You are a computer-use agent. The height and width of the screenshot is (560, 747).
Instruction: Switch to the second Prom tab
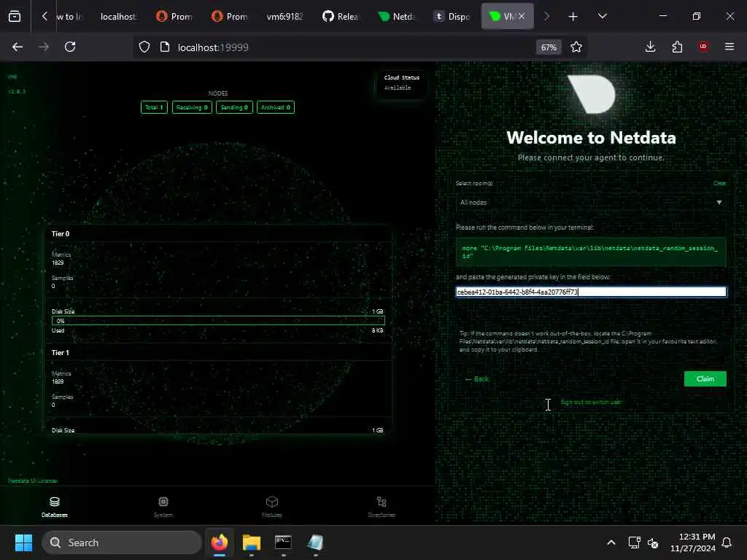[230, 17]
